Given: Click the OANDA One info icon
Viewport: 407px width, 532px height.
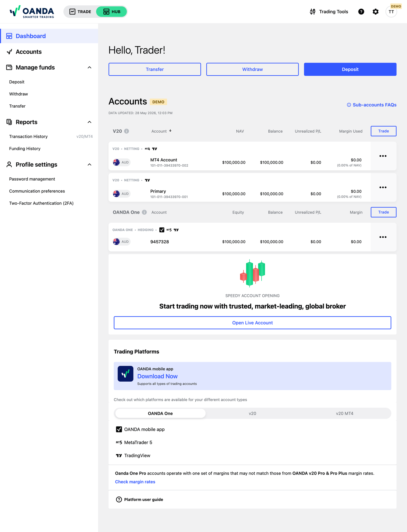Looking at the screenshot, I should click(x=144, y=212).
